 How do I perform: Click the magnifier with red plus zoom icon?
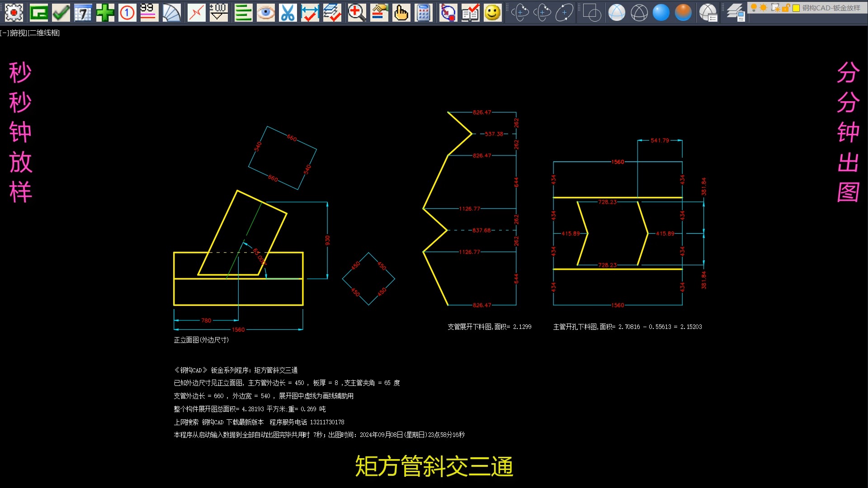click(357, 13)
